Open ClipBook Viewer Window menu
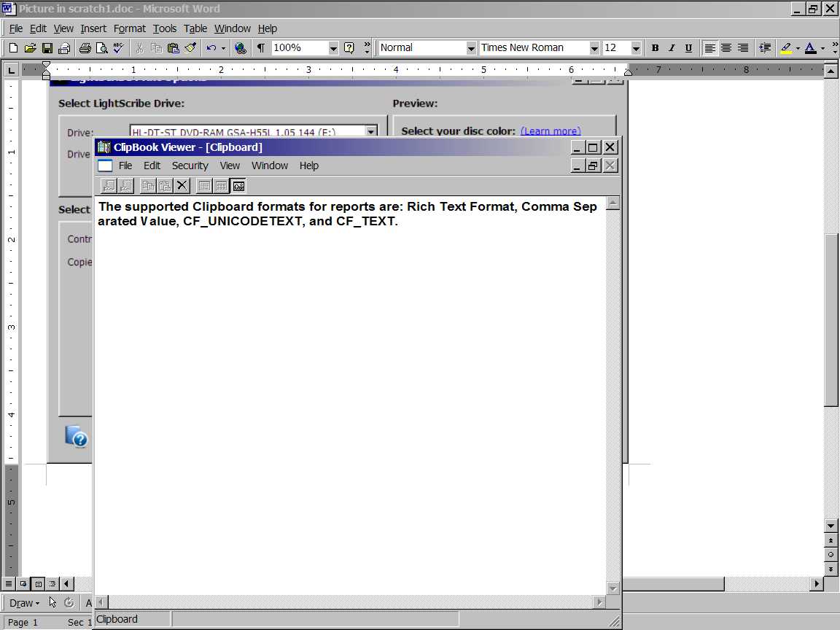Image resolution: width=840 pixels, height=630 pixels. tap(270, 166)
